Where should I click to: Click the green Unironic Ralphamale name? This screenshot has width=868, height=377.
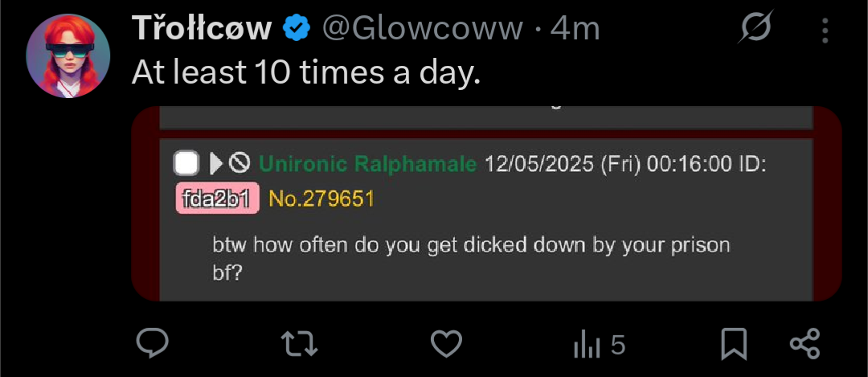click(x=367, y=164)
